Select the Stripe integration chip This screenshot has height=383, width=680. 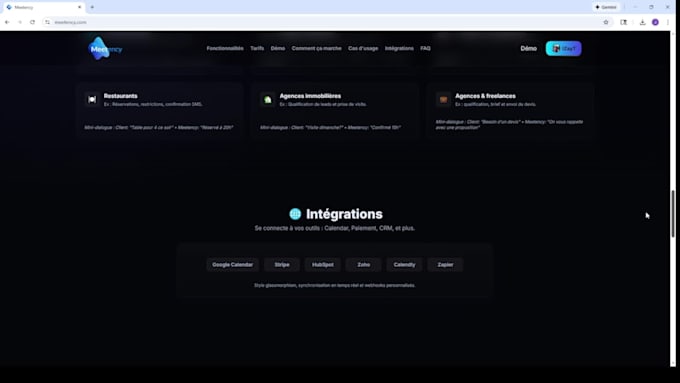pos(282,265)
